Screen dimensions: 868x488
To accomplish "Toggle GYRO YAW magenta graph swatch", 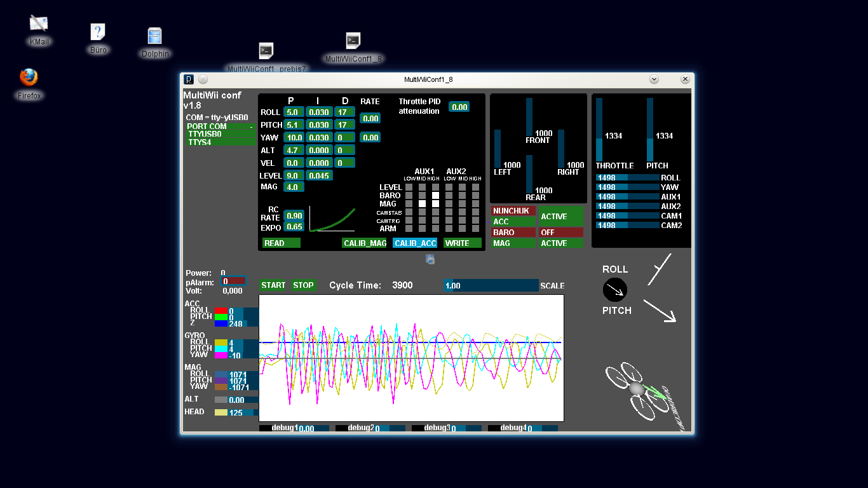I will point(220,355).
